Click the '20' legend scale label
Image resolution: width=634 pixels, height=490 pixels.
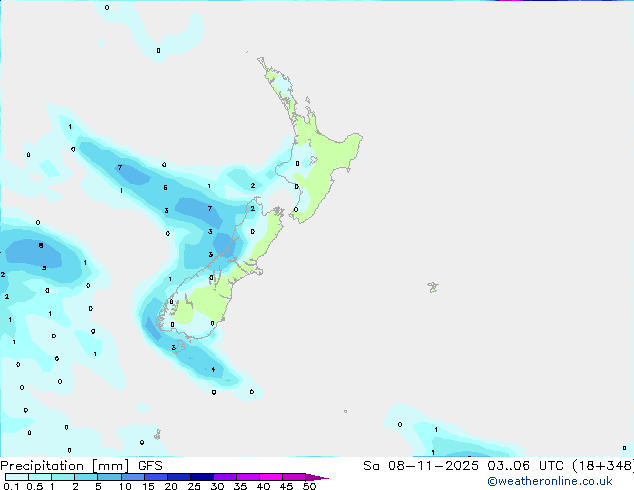pos(171,486)
